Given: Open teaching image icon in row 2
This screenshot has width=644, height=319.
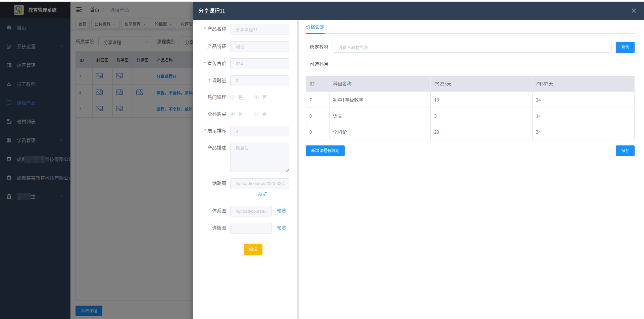Looking at the screenshot, I should click(119, 92).
